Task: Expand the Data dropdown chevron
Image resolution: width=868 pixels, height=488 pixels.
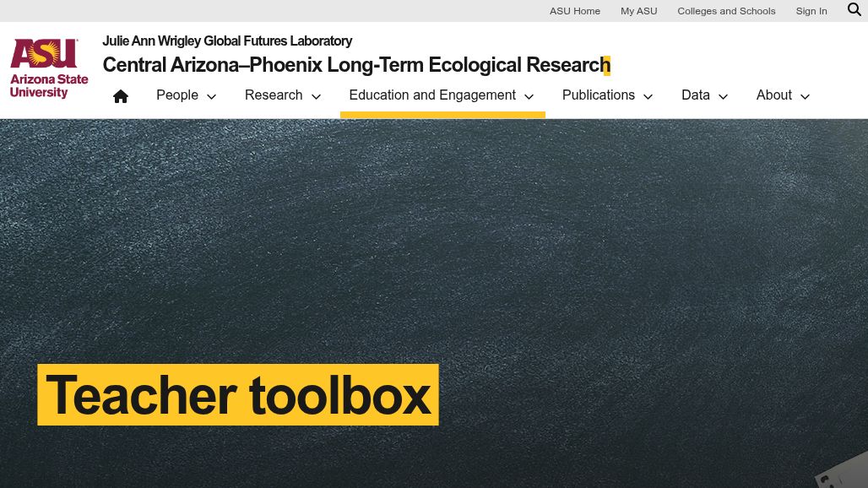Action: [x=723, y=97]
